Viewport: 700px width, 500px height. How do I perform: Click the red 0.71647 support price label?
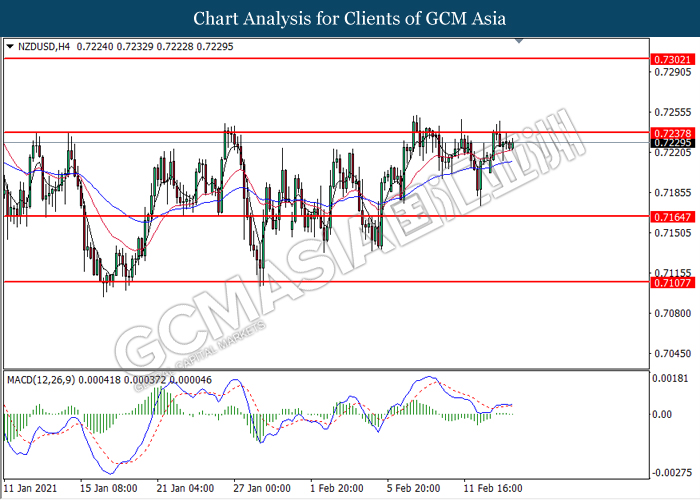coord(671,216)
